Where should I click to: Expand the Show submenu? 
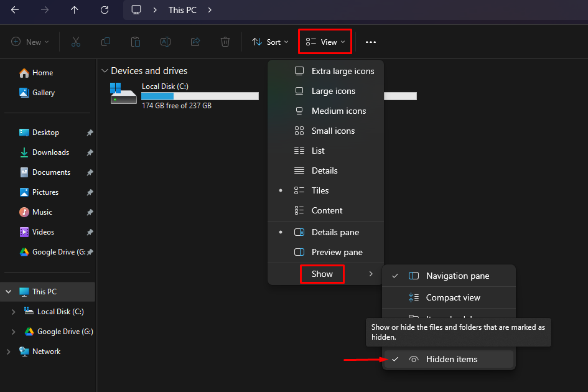(x=326, y=274)
